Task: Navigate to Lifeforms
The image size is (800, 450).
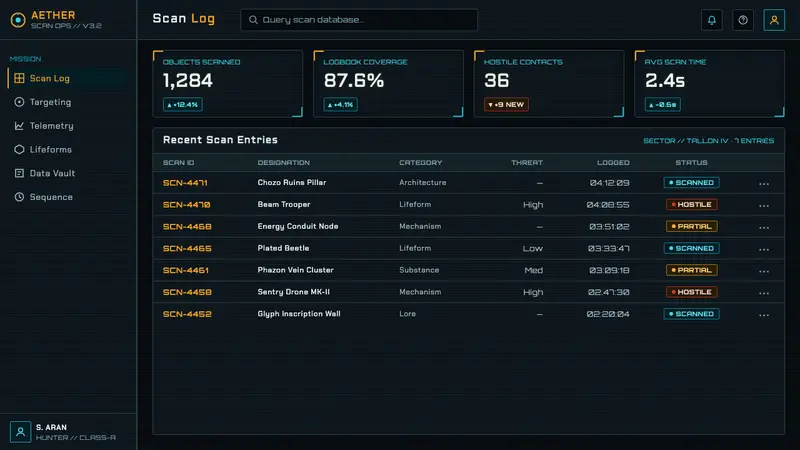Action: (69, 149)
